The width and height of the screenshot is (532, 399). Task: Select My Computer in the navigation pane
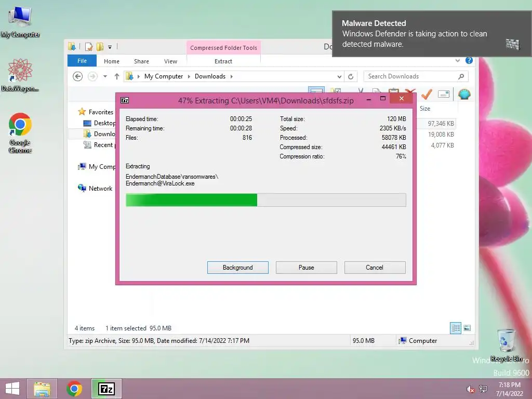coord(98,167)
